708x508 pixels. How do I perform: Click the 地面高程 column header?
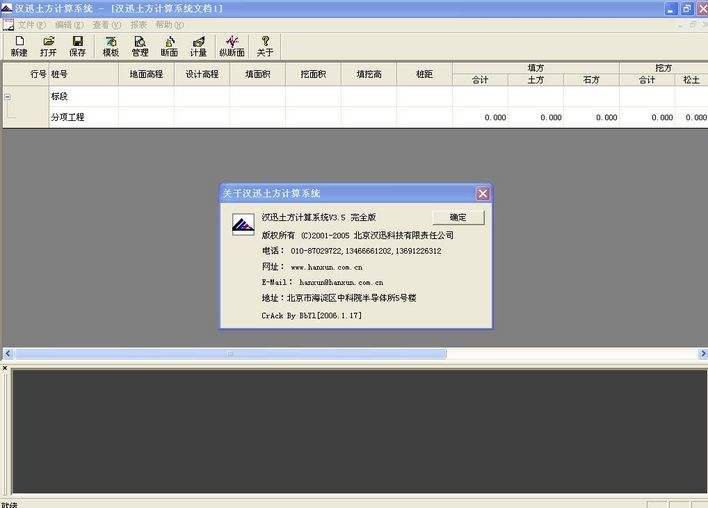(146, 74)
